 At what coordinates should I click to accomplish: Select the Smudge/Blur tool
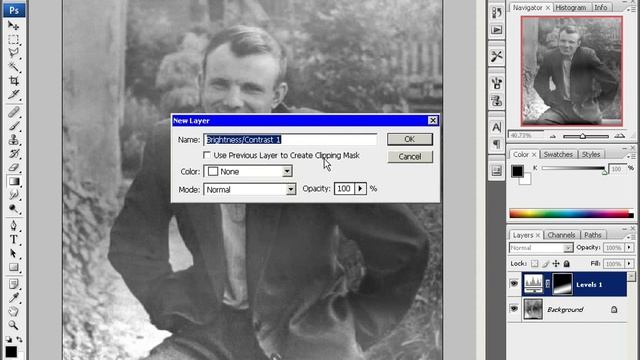[13, 195]
